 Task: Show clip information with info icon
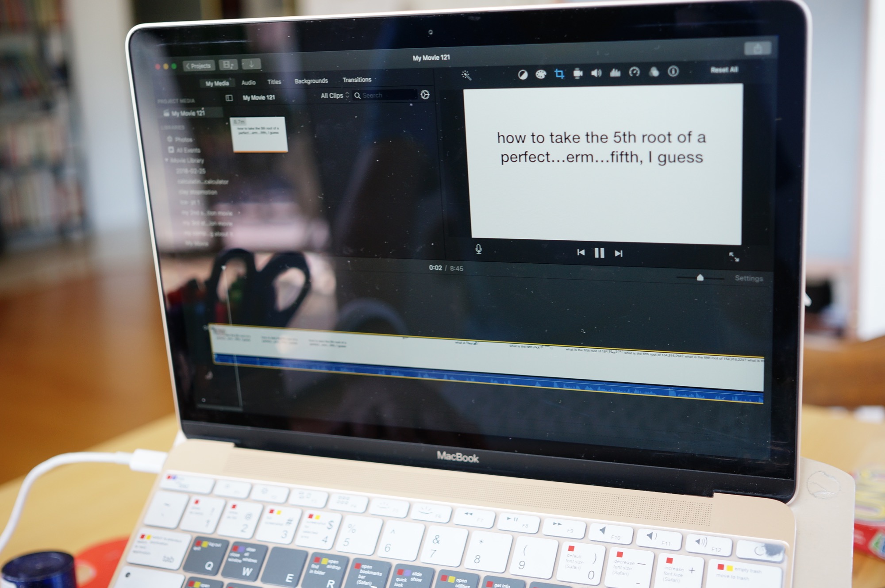pos(673,71)
